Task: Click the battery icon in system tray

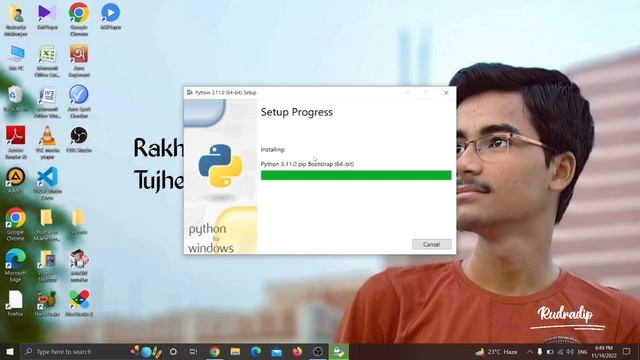Action: [x=550, y=351]
